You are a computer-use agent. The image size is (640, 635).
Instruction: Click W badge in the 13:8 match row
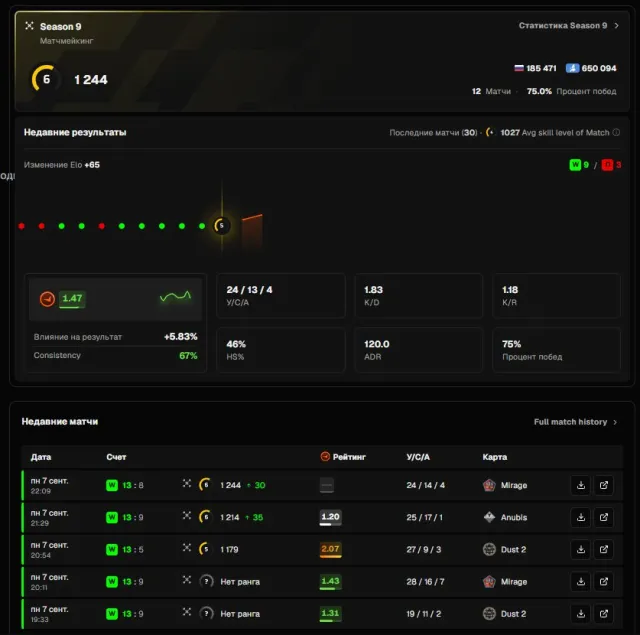[112, 485]
